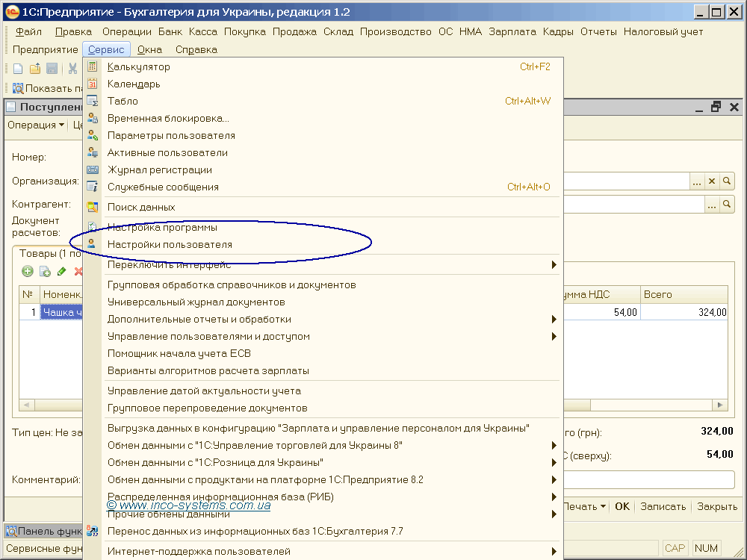747x560 pixels.
Task: Open Служебные сообщения
Action: click(323, 187)
